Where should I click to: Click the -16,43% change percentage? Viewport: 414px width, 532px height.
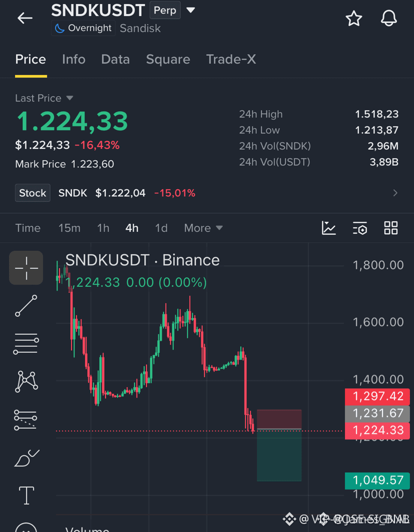(97, 145)
